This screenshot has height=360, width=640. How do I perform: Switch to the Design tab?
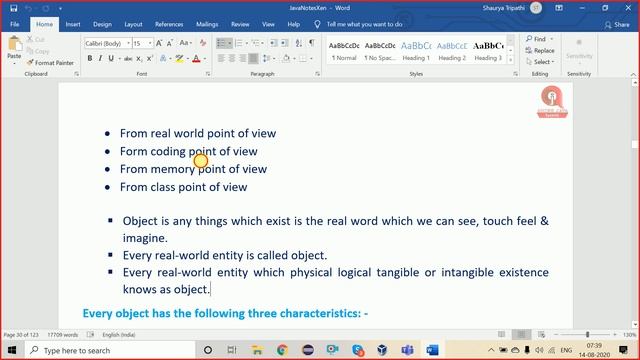pyautogui.click(x=102, y=24)
